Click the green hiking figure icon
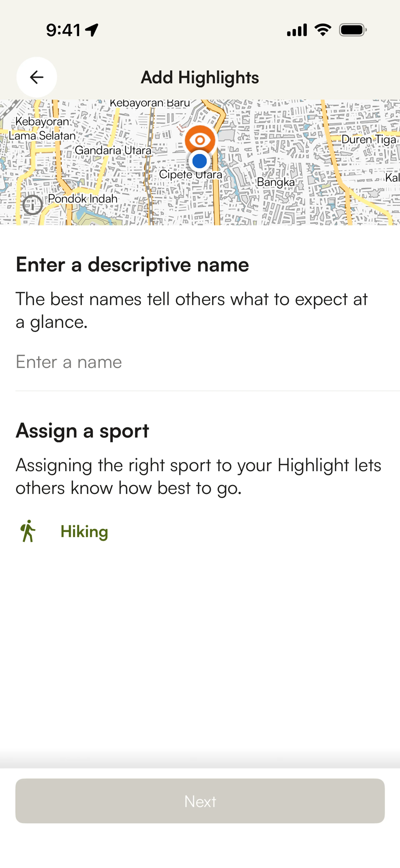 [x=28, y=531]
